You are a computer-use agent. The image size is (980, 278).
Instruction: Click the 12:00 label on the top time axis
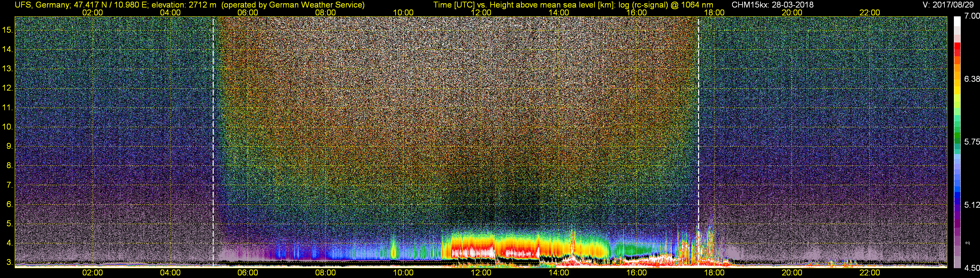(x=481, y=12)
